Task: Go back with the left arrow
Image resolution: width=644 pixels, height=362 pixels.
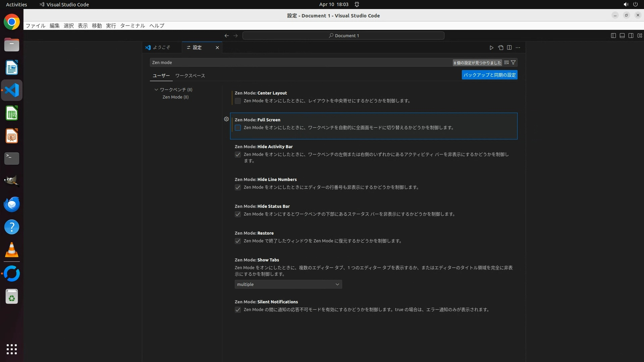Action: click(227, 36)
